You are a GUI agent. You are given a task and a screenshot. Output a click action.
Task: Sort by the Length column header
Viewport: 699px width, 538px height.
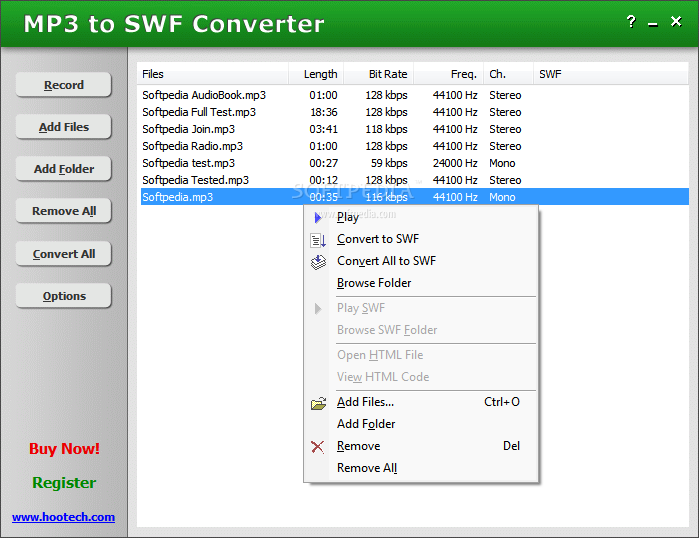pos(316,74)
